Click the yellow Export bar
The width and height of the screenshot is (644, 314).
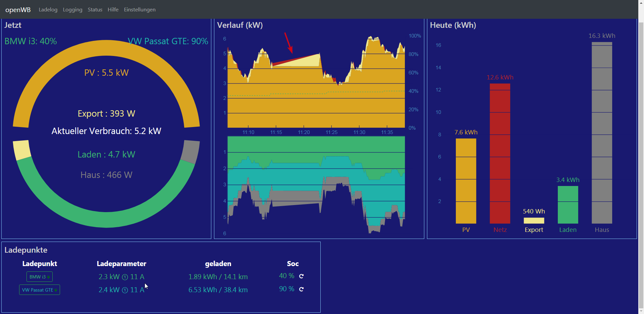pos(534,221)
